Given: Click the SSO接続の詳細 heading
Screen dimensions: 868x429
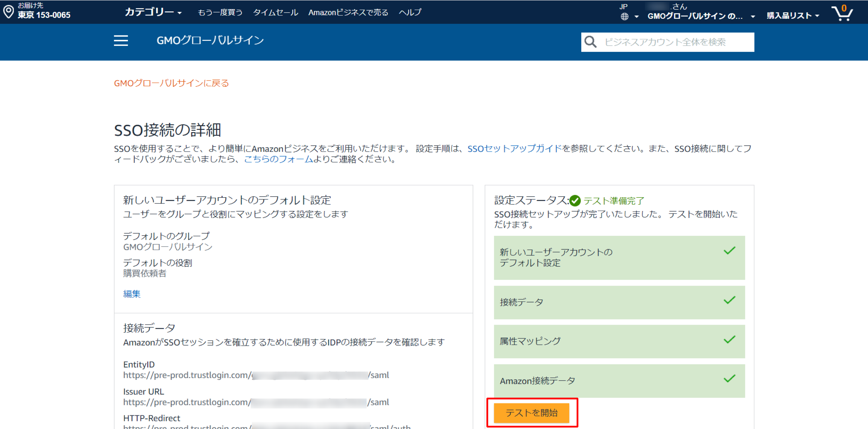Looking at the screenshot, I should [168, 130].
